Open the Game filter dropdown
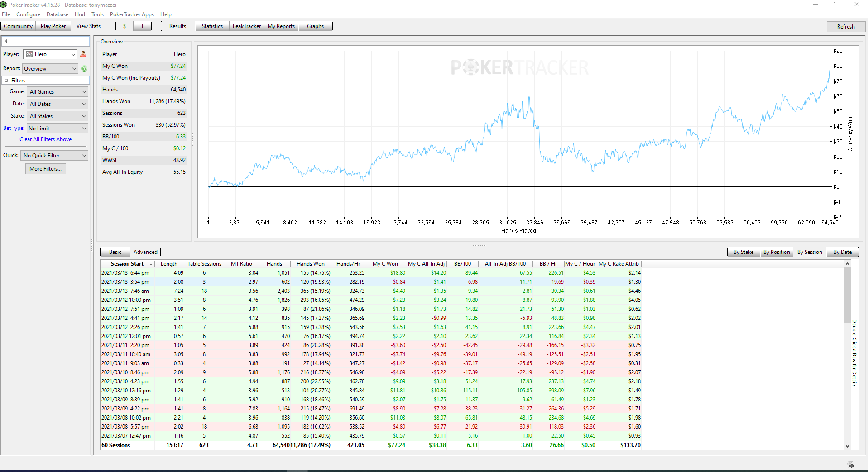The height and width of the screenshot is (472, 868). coord(58,92)
